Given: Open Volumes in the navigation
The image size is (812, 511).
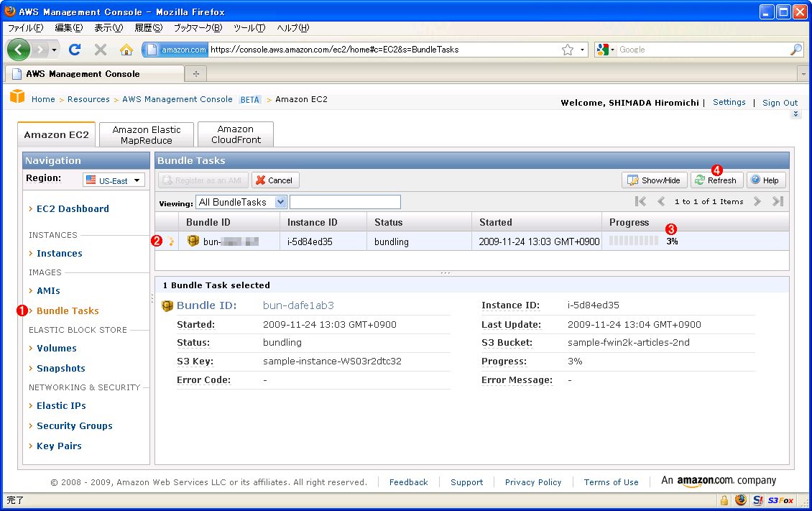Looking at the screenshot, I should [57, 348].
